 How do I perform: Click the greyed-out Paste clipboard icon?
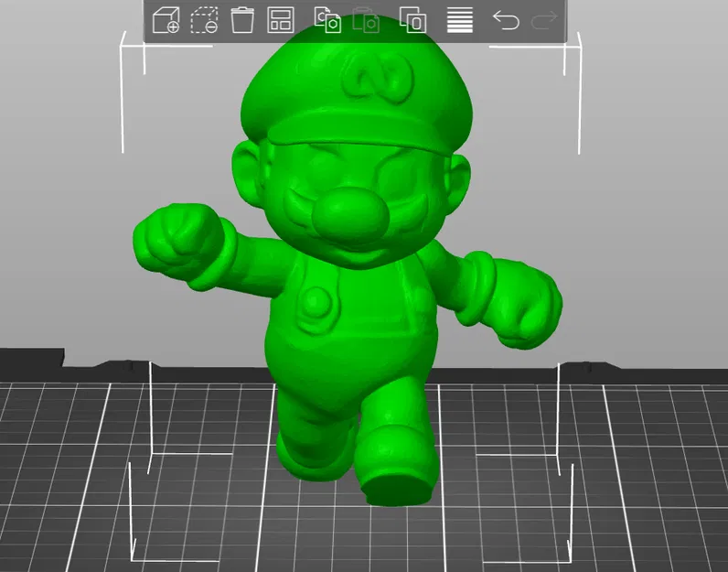pyautogui.click(x=366, y=20)
